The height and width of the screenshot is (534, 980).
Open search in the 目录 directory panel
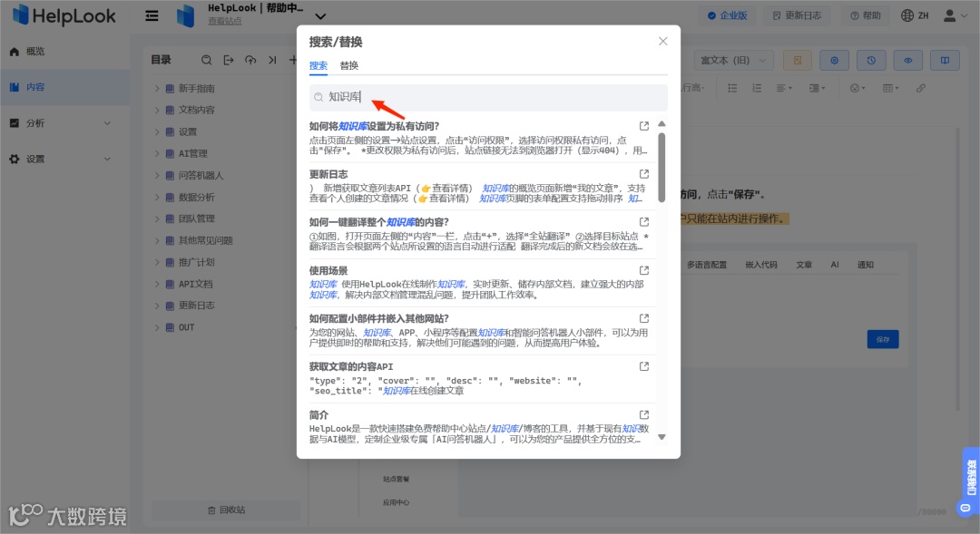(x=208, y=60)
